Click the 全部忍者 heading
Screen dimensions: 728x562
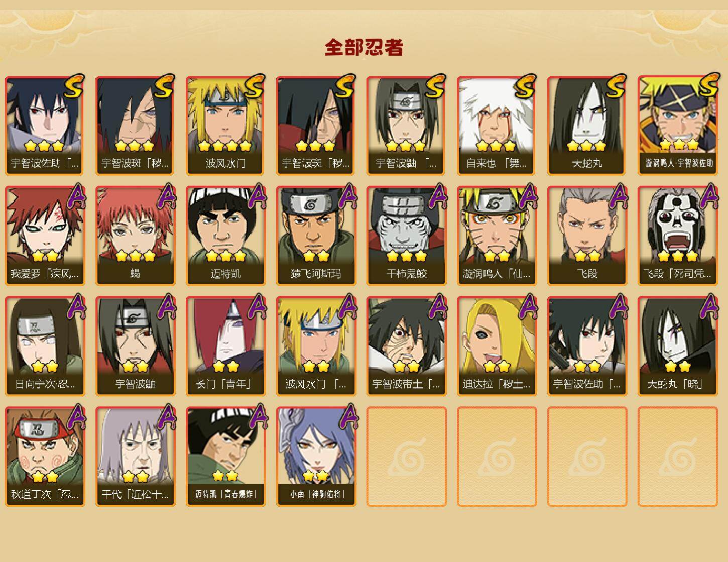tap(364, 47)
